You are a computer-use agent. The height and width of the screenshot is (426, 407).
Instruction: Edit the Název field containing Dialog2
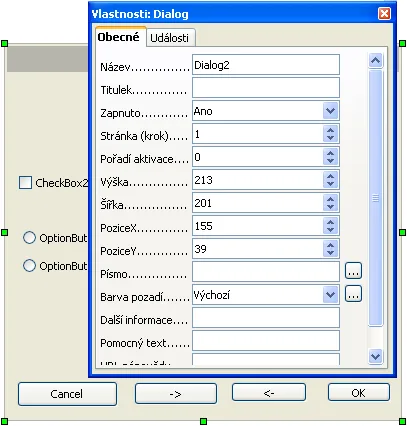click(266, 65)
